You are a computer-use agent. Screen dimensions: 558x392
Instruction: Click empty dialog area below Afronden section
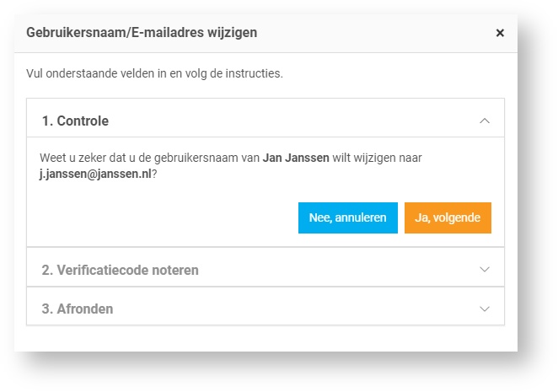pos(266,338)
